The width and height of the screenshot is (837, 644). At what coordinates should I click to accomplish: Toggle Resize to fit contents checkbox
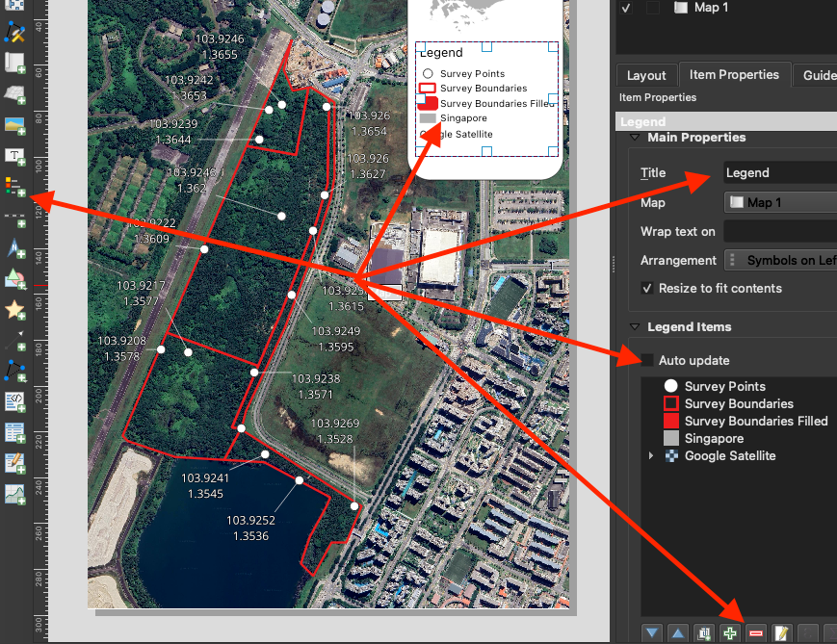coord(647,288)
